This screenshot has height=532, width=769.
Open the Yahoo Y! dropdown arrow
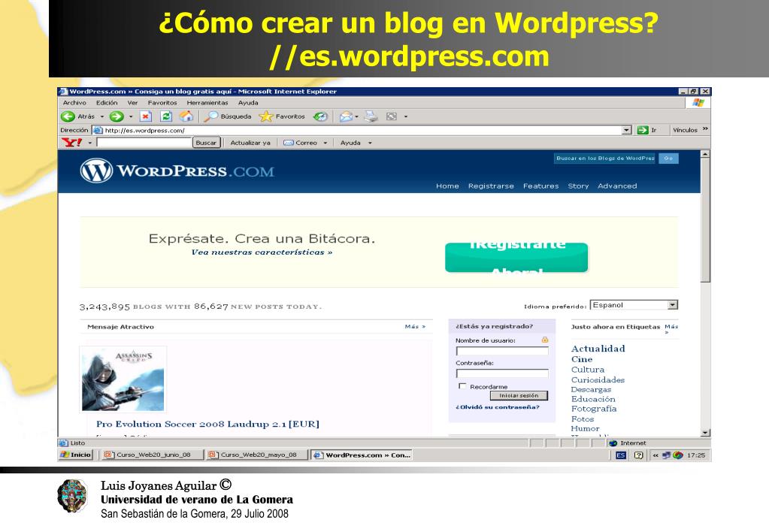coord(90,144)
